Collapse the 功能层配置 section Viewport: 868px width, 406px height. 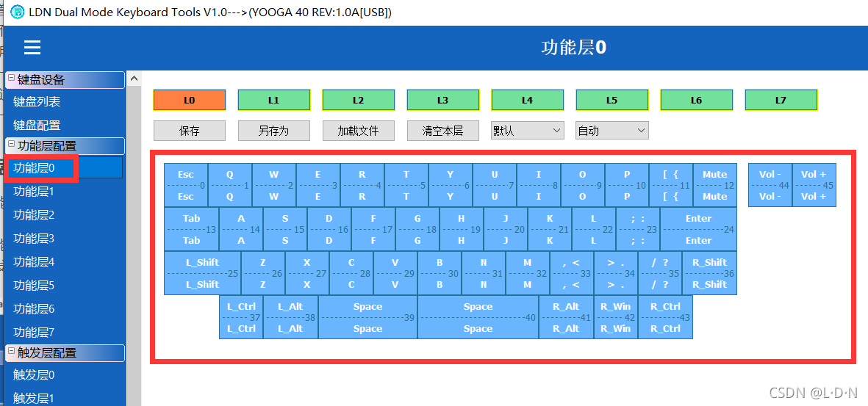click(11, 145)
